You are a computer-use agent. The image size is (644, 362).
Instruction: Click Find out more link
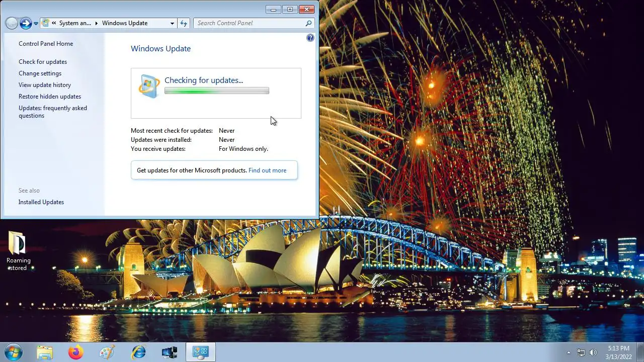(267, 170)
